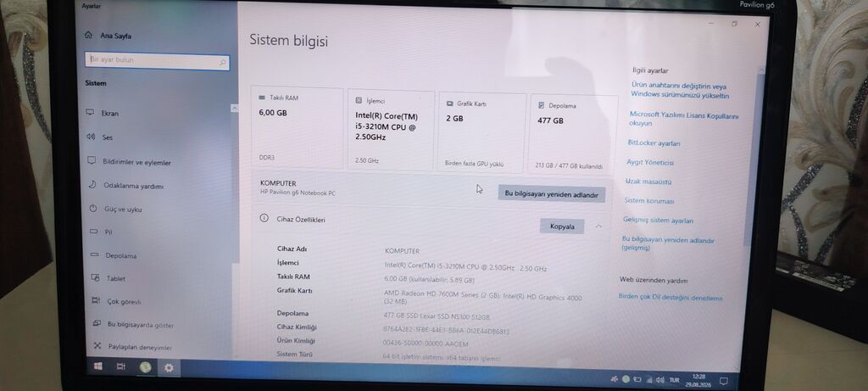Image resolution: width=868 pixels, height=391 pixels.
Task: Click the Çok görevli icon
Action: pos(96,301)
